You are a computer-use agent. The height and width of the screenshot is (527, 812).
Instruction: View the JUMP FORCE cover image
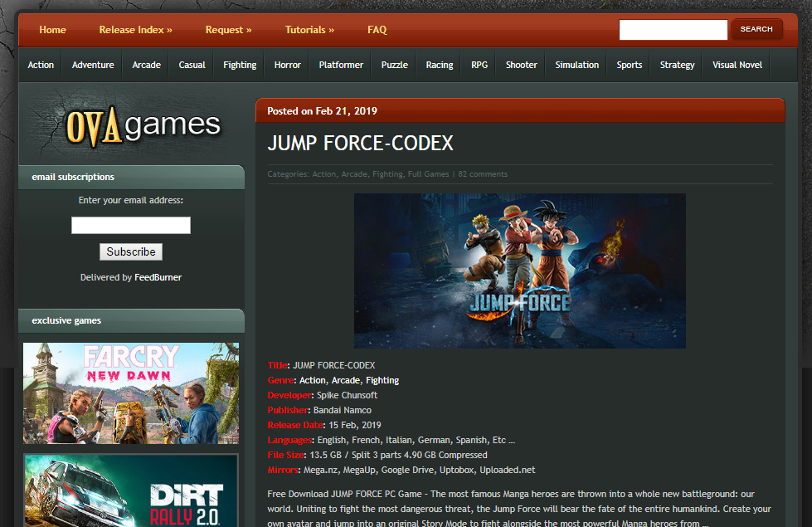click(x=520, y=271)
